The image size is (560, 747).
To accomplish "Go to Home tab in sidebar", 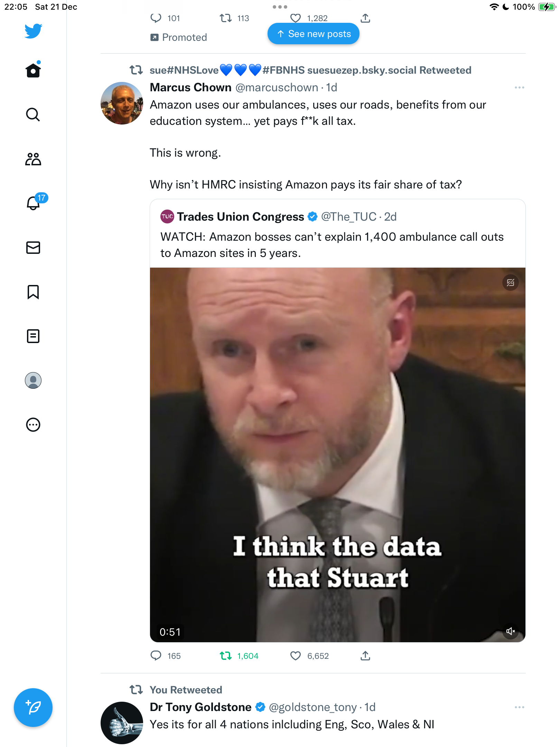I will 33,70.
